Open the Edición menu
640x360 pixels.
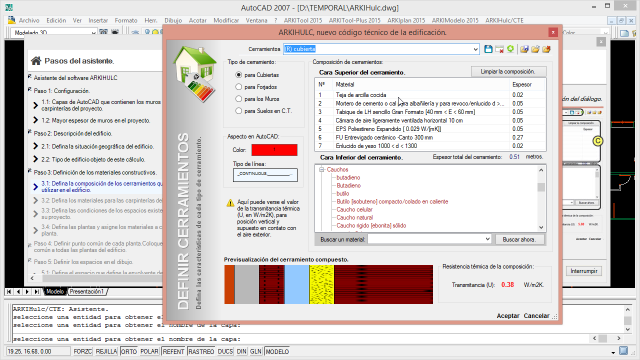click(x=56, y=20)
